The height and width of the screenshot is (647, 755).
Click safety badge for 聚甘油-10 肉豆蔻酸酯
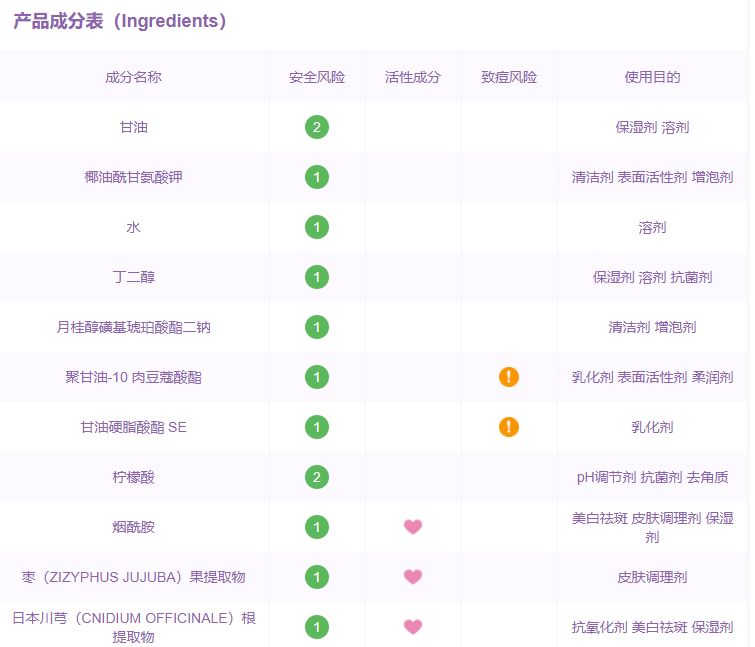316,377
